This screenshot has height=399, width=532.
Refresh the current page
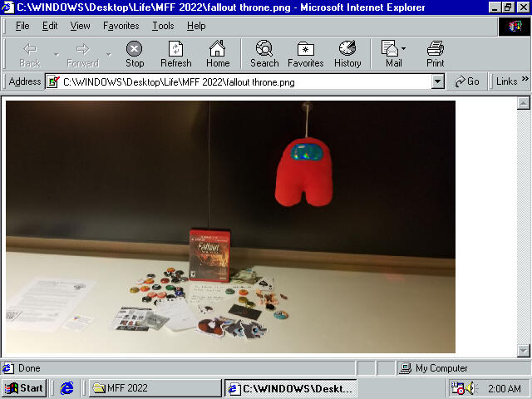tap(175, 54)
